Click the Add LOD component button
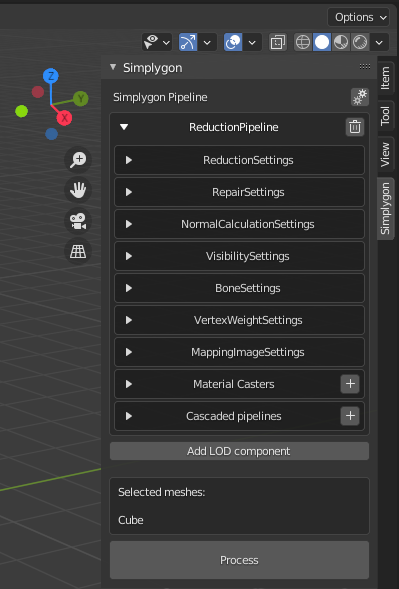 tap(239, 451)
